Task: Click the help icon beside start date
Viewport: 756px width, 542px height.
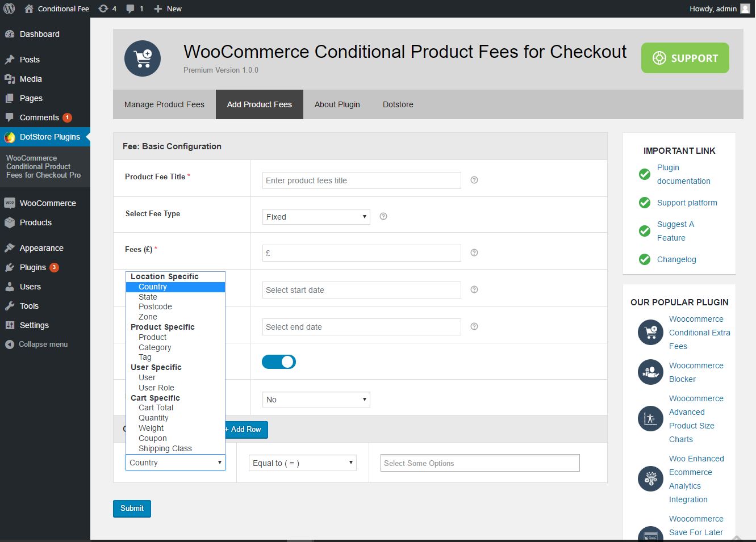Action: coord(474,289)
